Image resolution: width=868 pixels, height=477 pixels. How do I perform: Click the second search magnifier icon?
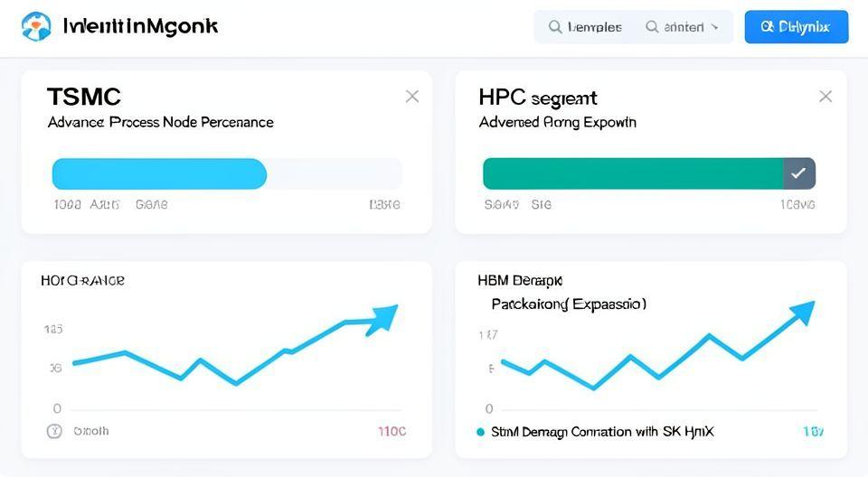652,27
